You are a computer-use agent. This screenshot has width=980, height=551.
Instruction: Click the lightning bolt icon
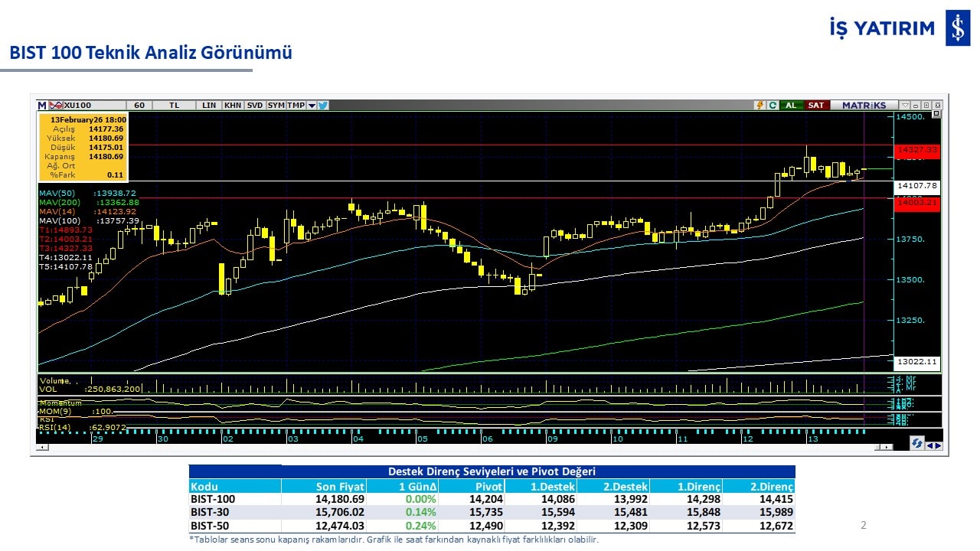(x=759, y=106)
